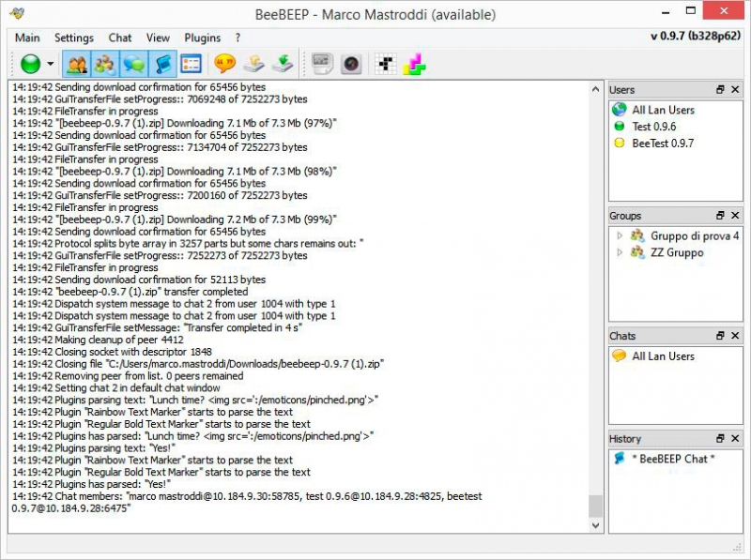Undock the Chats panel
Screen dimensions: 751x560
click(x=720, y=336)
